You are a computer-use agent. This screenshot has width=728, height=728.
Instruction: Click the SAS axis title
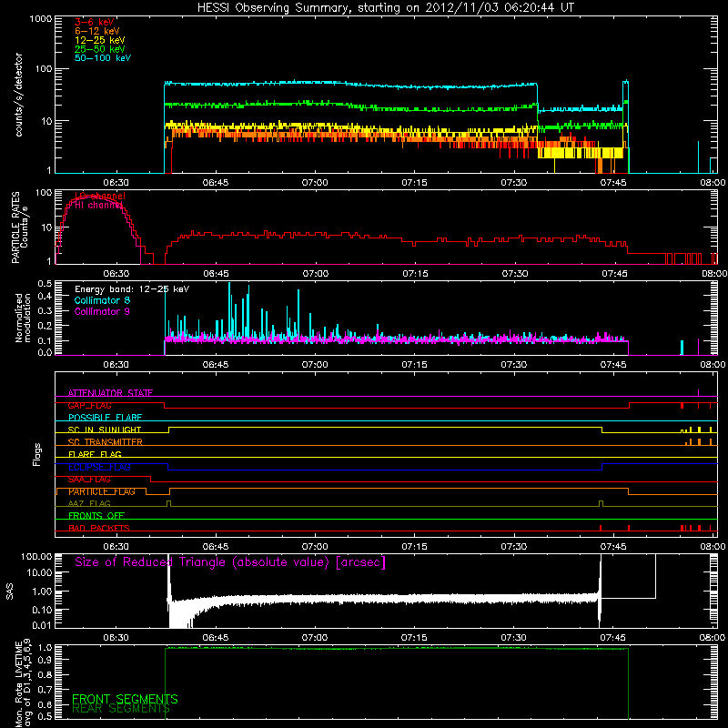(x=10, y=591)
